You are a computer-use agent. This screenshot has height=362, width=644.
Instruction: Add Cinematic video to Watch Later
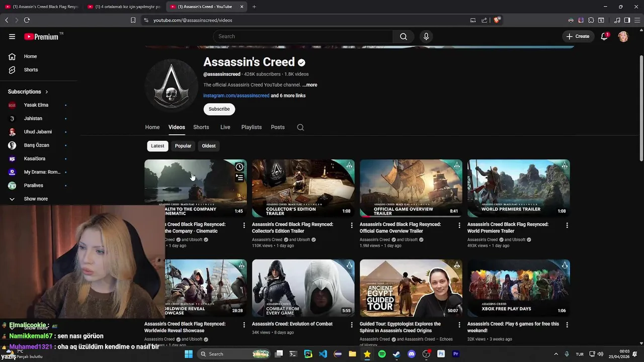pyautogui.click(x=239, y=167)
